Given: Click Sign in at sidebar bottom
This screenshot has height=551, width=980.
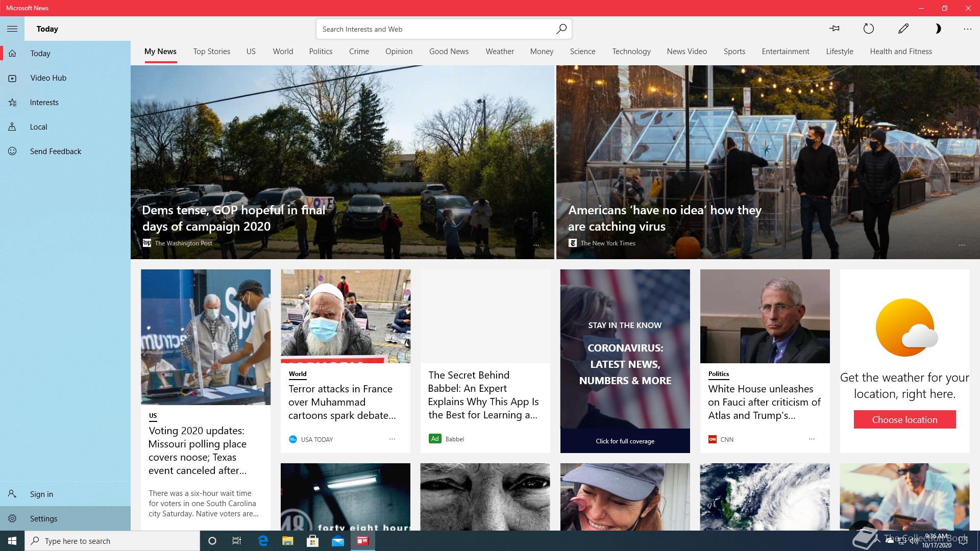Looking at the screenshot, I should 65,494.
